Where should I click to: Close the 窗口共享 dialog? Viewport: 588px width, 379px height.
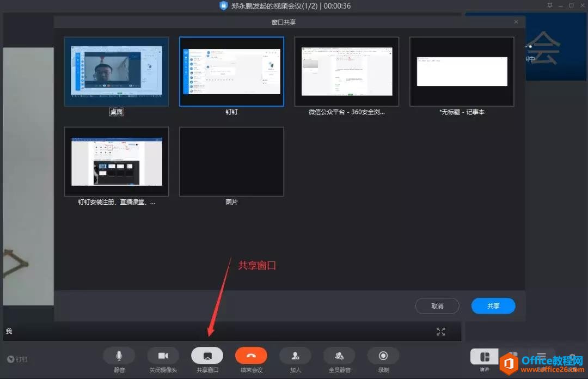(x=516, y=22)
